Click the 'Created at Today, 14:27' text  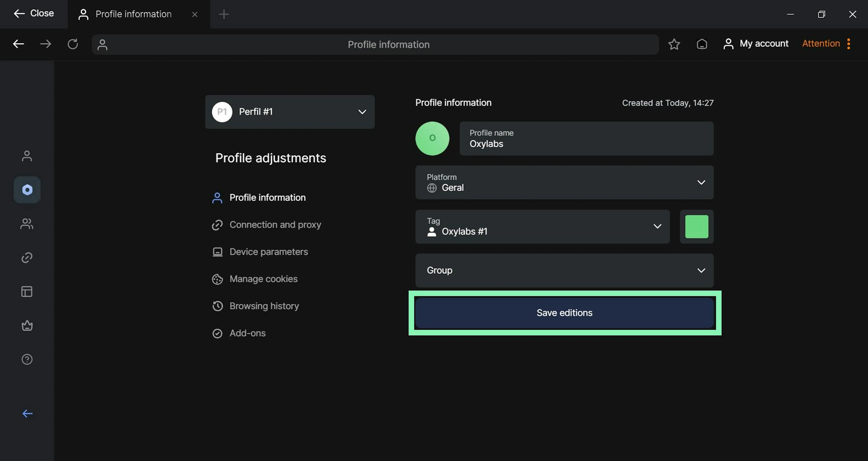[x=668, y=103]
